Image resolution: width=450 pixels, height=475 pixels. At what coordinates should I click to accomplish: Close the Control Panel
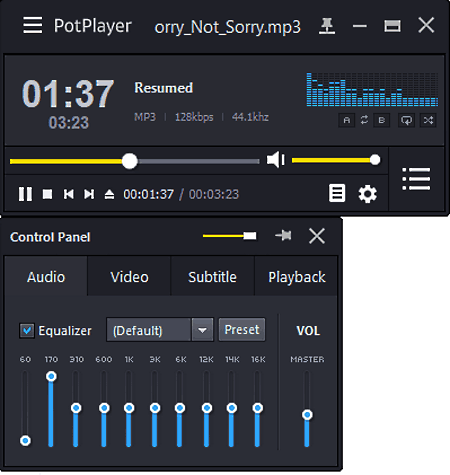coord(316,236)
